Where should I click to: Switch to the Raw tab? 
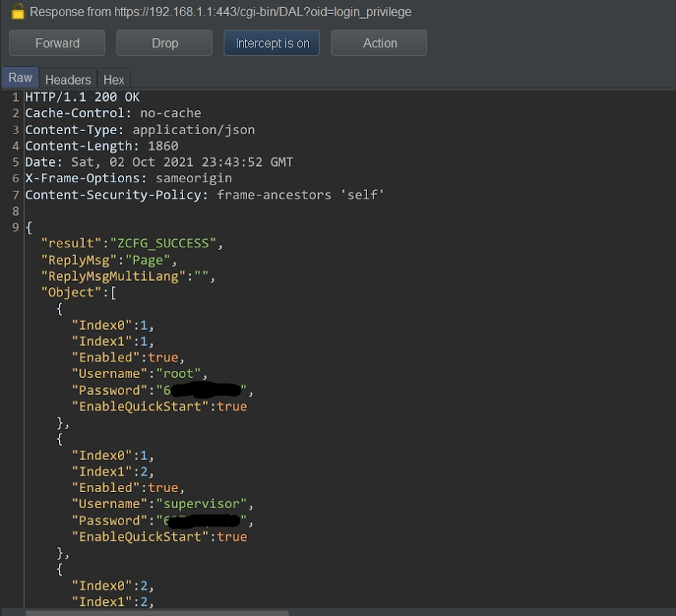(x=20, y=78)
